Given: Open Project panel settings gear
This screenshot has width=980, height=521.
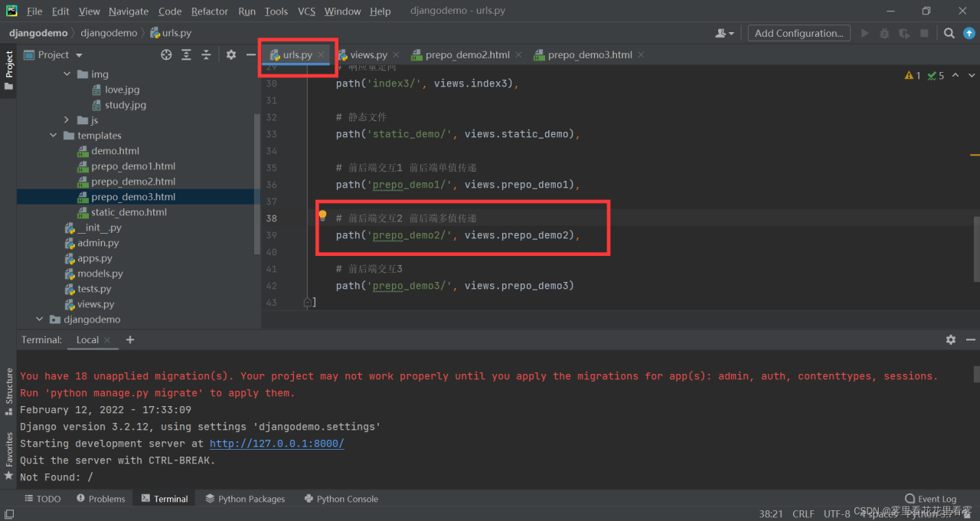Looking at the screenshot, I should 231,54.
